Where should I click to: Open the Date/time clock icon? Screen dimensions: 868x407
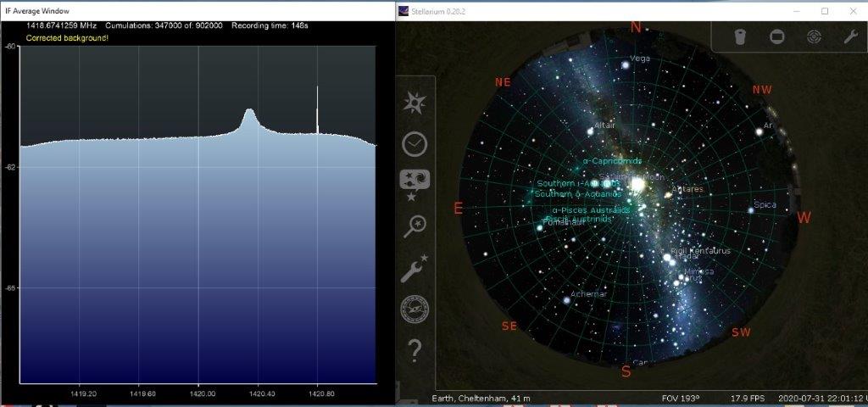pyautogui.click(x=415, y=143)
